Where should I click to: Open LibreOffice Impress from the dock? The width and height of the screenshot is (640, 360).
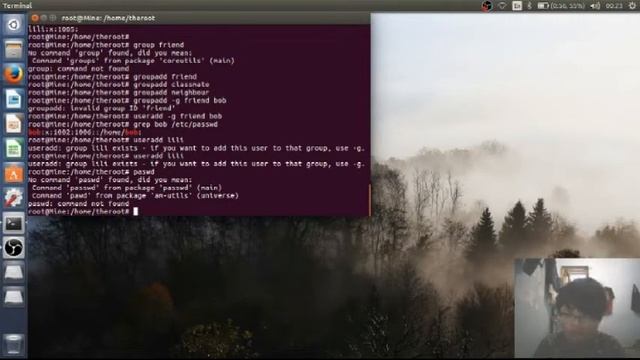point(13,124)
